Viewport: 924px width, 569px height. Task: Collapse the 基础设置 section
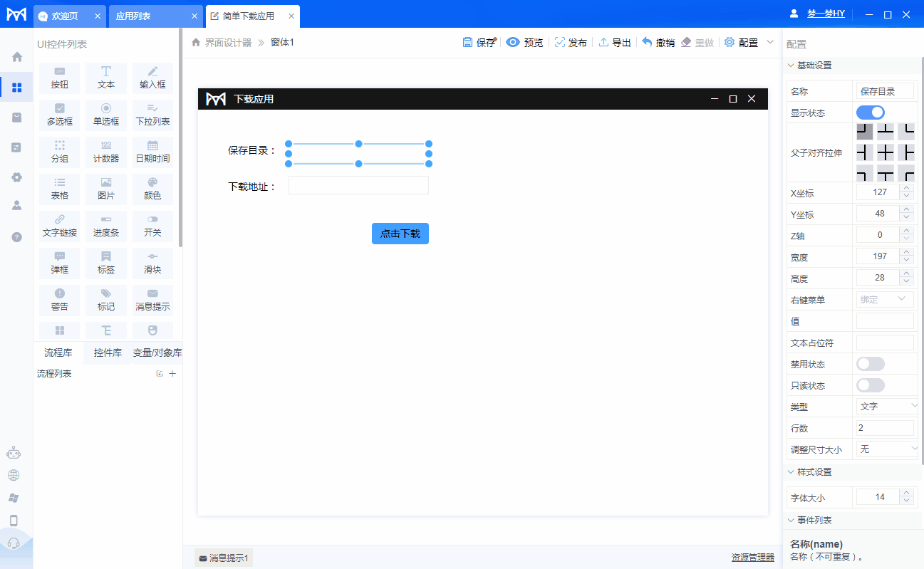pos(791,66)
